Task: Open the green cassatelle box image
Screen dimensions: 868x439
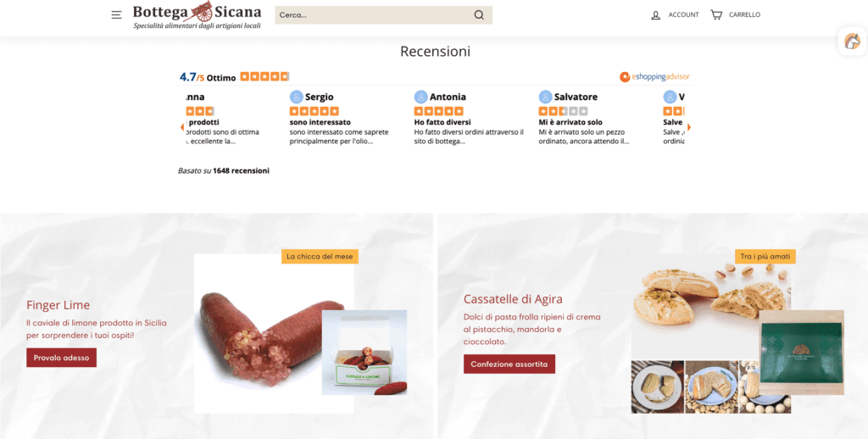Action: [801, 353]
